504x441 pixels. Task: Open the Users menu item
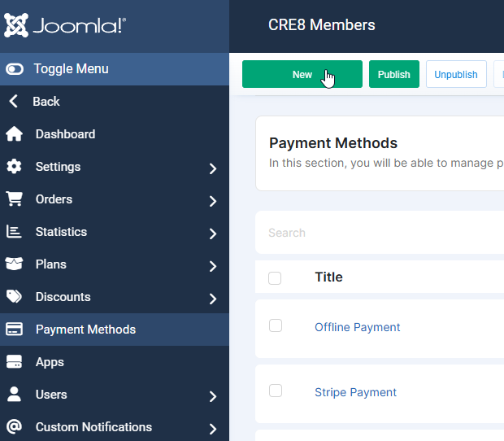click(x=115, y=395)
